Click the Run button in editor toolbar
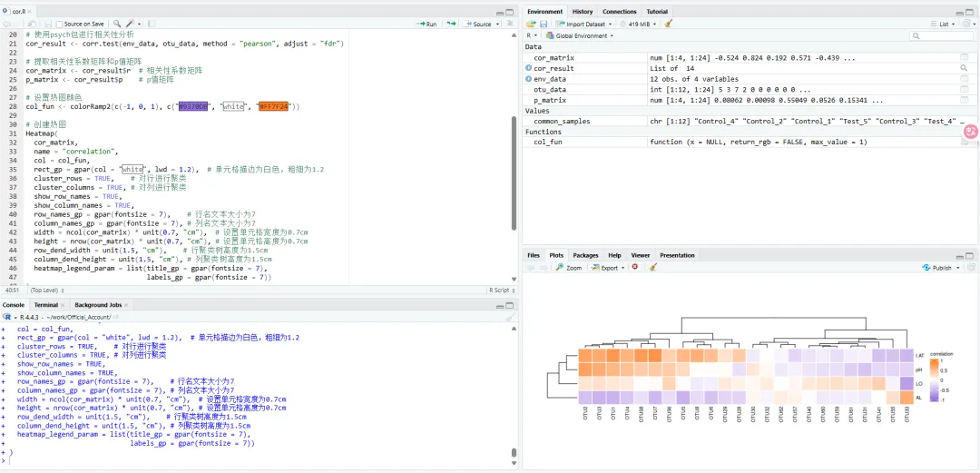Viewport: 980px width, 473px height. (x=426, y=24)
